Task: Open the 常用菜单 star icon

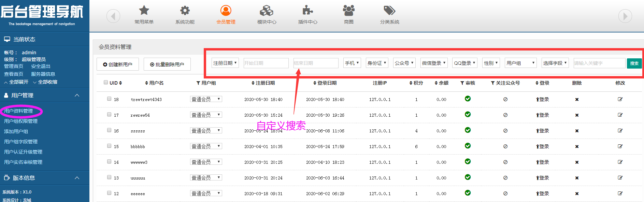Action: [144, 11]
